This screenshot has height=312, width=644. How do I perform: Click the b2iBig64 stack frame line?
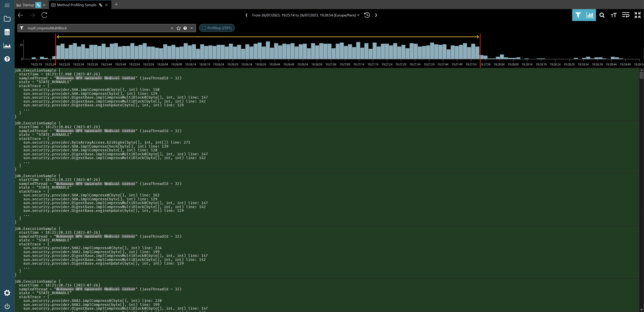[107, 142]
